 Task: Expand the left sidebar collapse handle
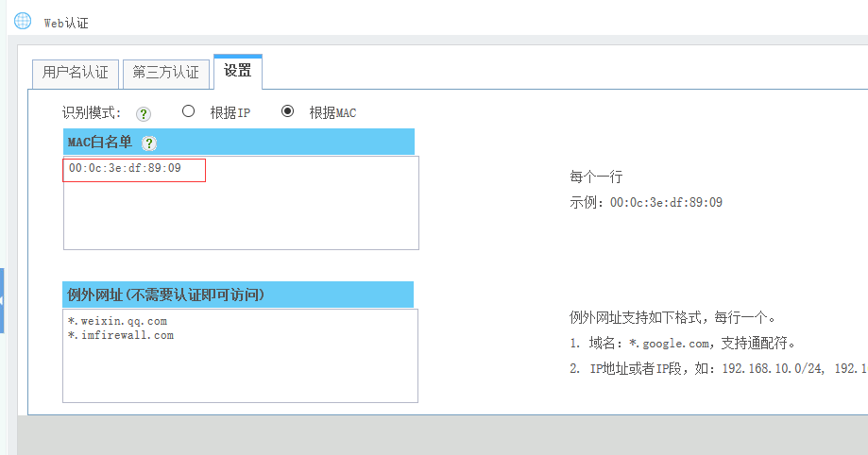click(x=2, y=300)
